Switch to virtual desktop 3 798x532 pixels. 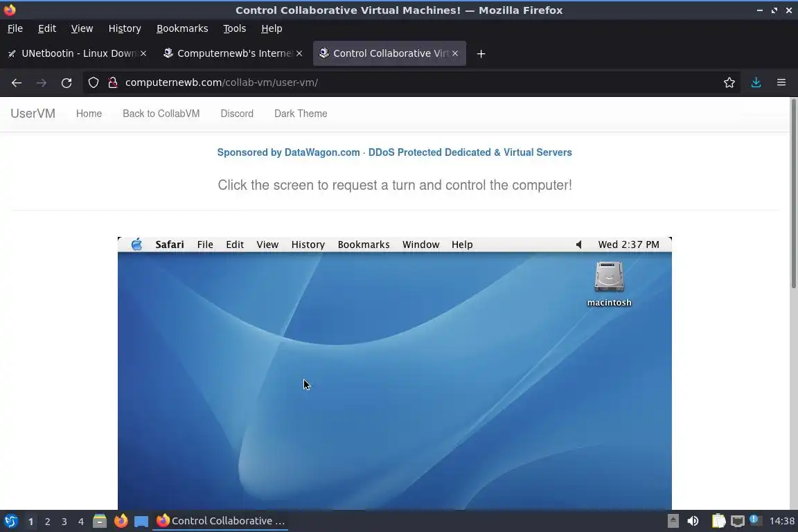[64, 522]
